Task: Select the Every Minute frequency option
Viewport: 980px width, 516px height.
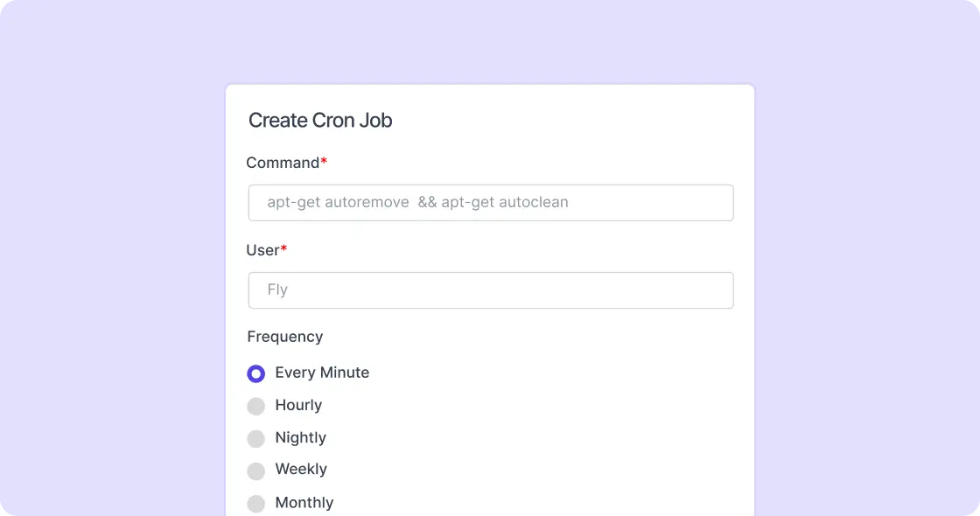Action: point(255,373)
